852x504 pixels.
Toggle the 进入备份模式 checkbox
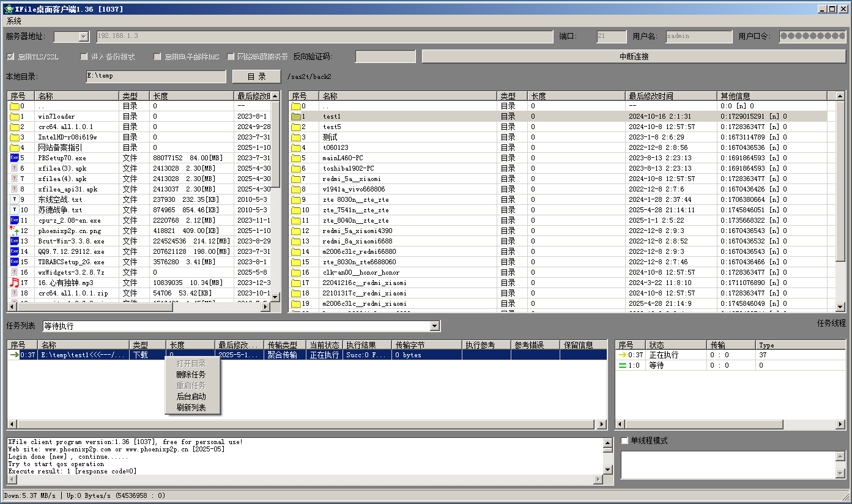(x=84, y=57)
